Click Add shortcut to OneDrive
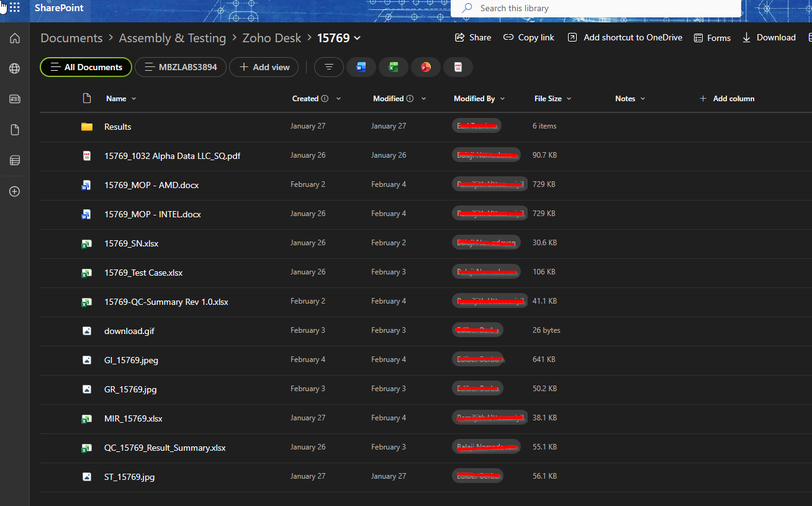The height and width of the screenshot is (506, 812). [x=625, y=38]
